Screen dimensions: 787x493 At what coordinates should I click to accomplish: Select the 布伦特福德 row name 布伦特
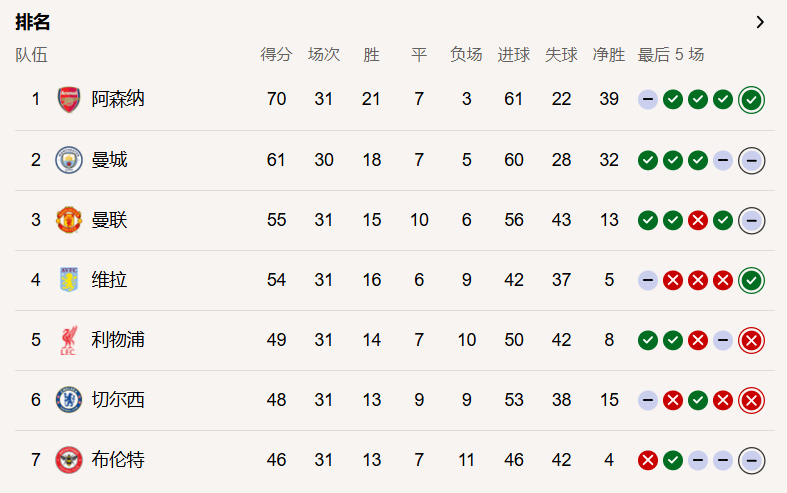(118, 460)
